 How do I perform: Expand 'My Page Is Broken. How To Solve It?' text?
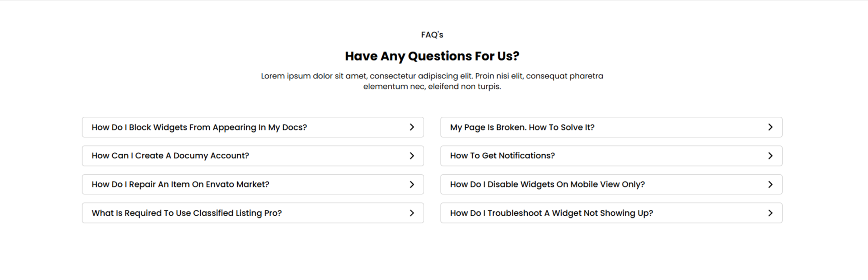[522, 127]
